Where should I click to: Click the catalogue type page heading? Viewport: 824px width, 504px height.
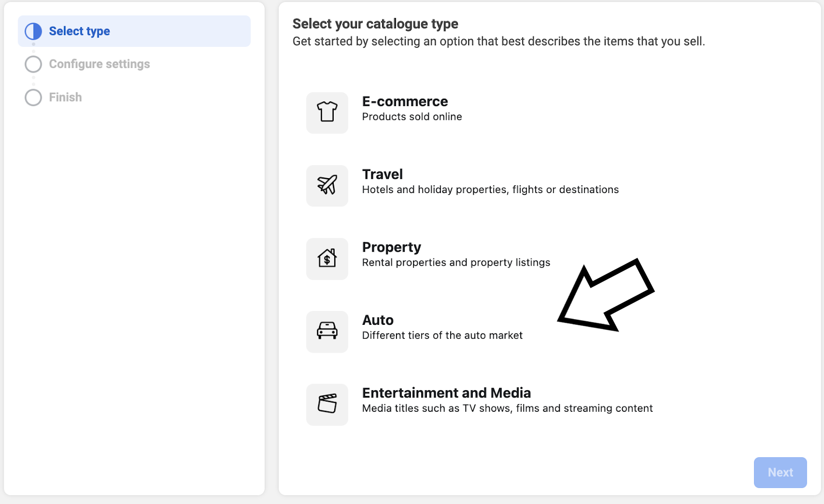click(x=375, y=24)
